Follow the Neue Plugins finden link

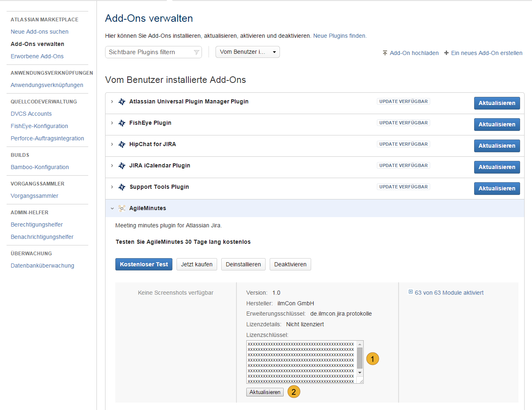click(x=339, y=36)
